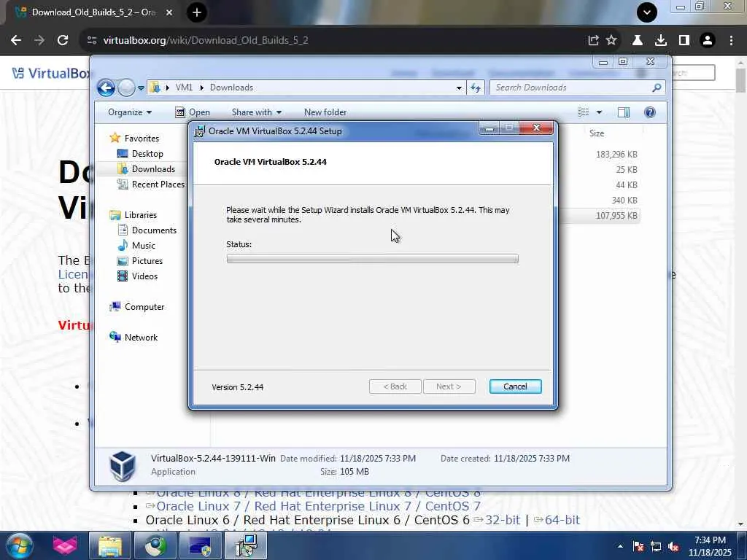Image resolution: width=747 pixels, height=560 pixels.
Task: Click Explorer's forward navigation arrow
Action: coord(126,87)
